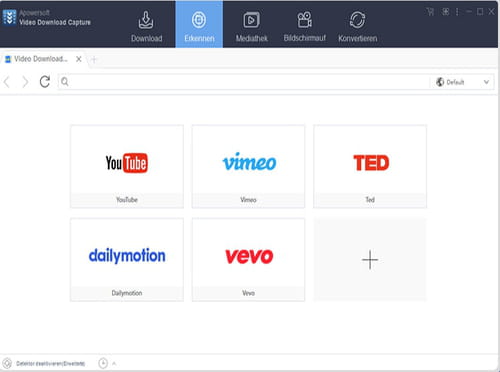Click the Vevo caption label

point(248,293)
